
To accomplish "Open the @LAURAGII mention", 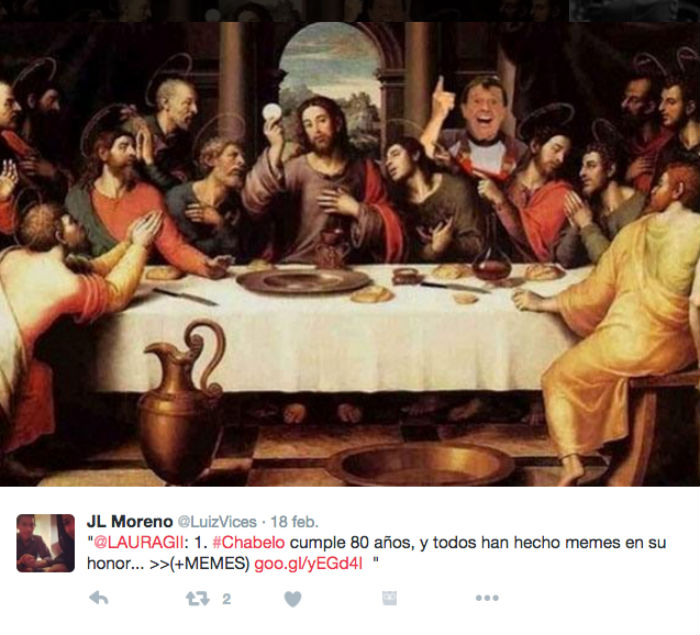I will (138, 543).
